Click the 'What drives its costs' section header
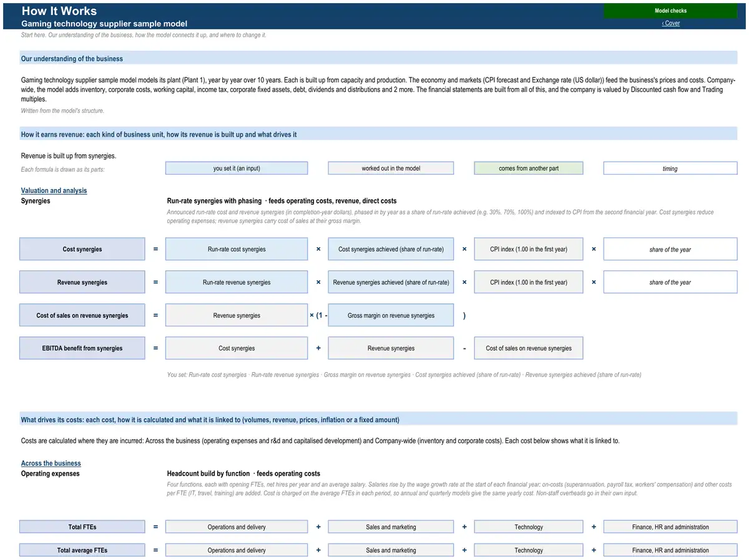This screenshot has width=749, height=560. 378,420
